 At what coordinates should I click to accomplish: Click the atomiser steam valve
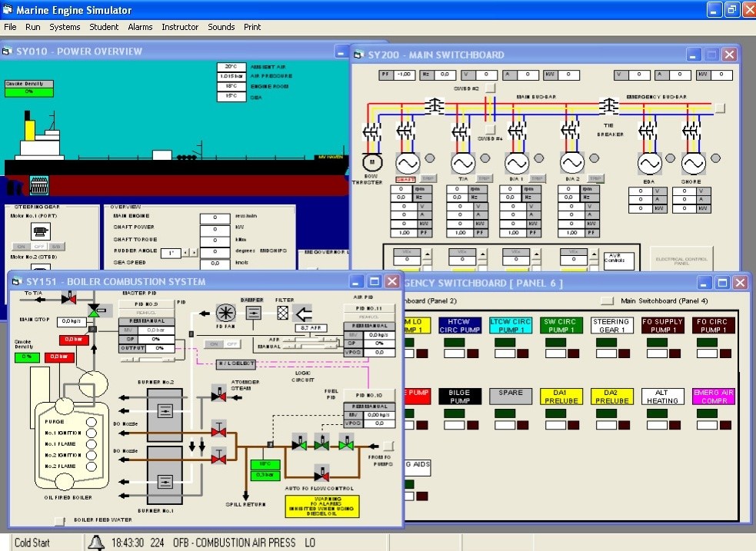pos(218,394)
